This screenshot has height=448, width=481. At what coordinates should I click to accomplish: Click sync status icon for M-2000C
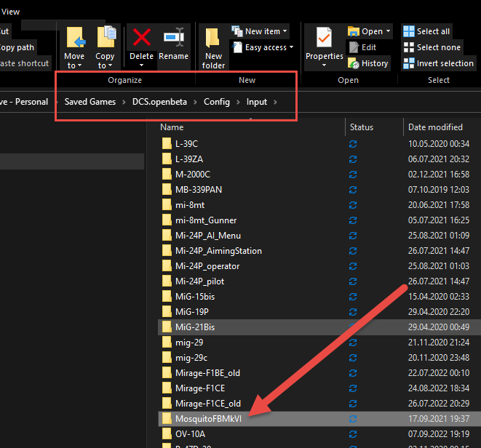[353, 175]
